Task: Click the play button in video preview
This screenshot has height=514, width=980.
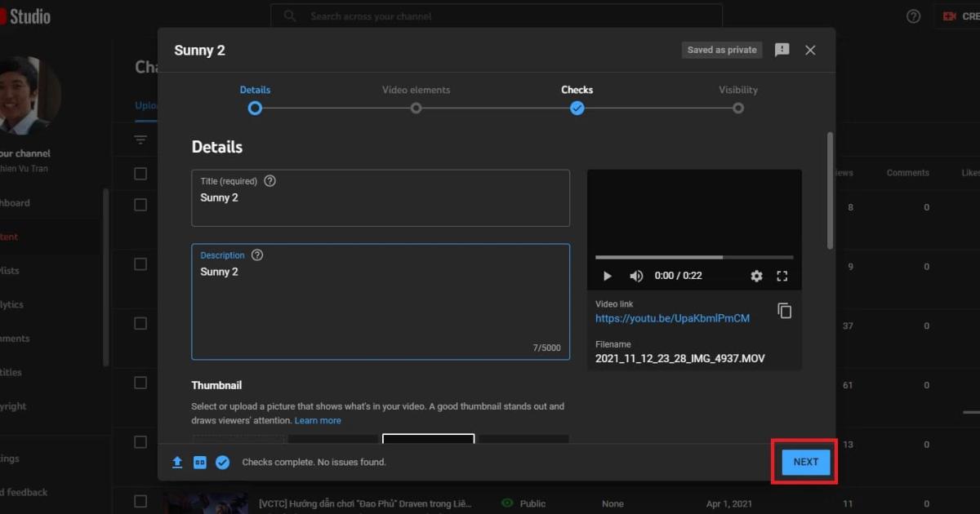Action: pos(607,276)
